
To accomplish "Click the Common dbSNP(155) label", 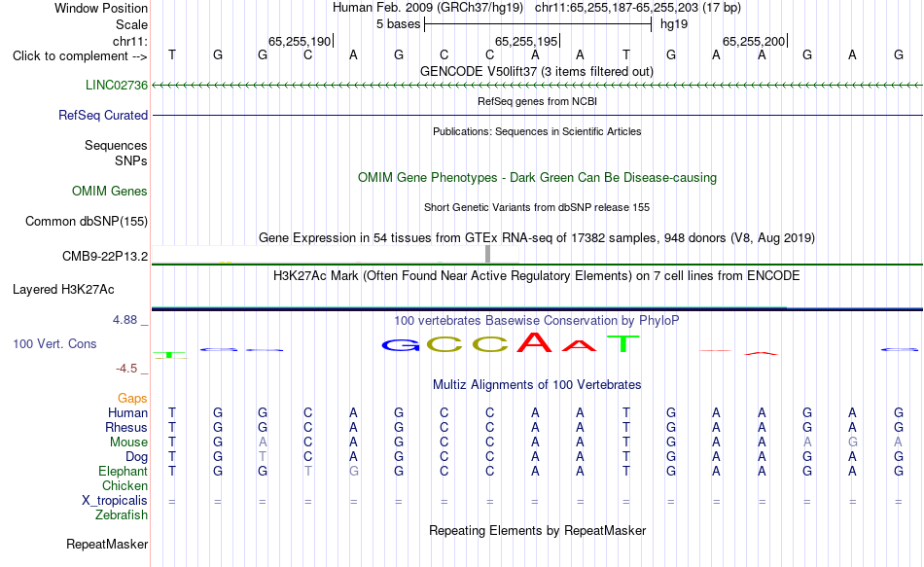I will pyautogui.click(x=87, y=221).
